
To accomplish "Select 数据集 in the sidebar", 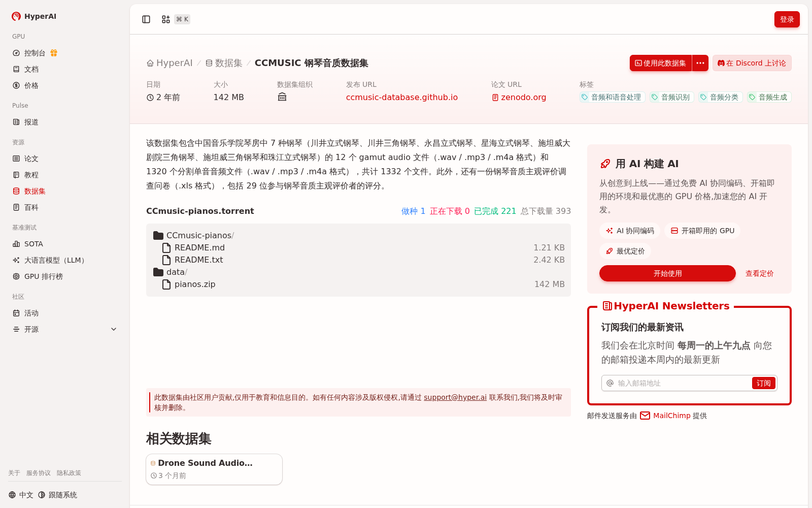I will (x=35, y=191).
